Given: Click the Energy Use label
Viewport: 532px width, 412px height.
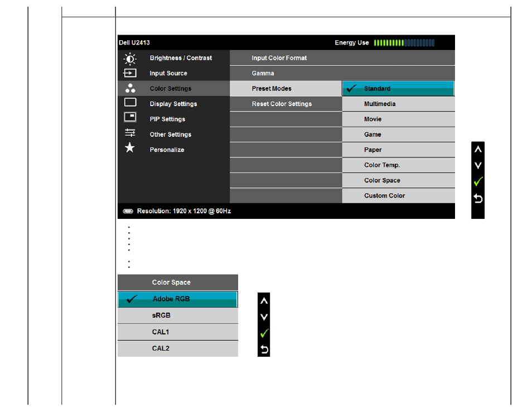Looking at the screenshot, I should click(x=352, y=43).
